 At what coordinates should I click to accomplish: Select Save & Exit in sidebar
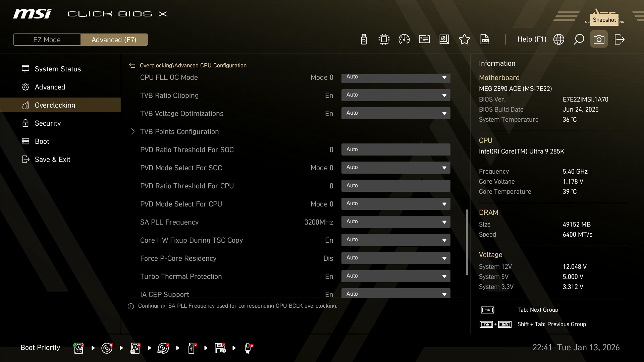click(x=52, y=160)
